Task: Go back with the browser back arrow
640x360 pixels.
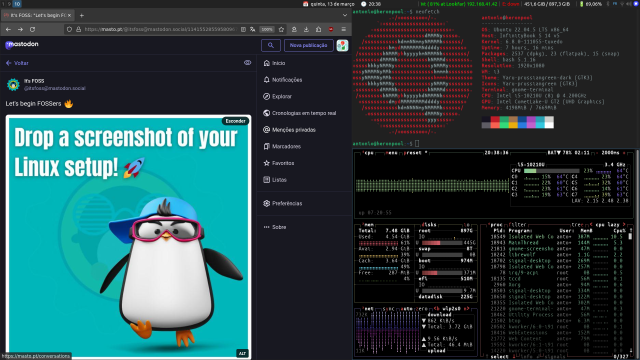Action: pos(9,29)
